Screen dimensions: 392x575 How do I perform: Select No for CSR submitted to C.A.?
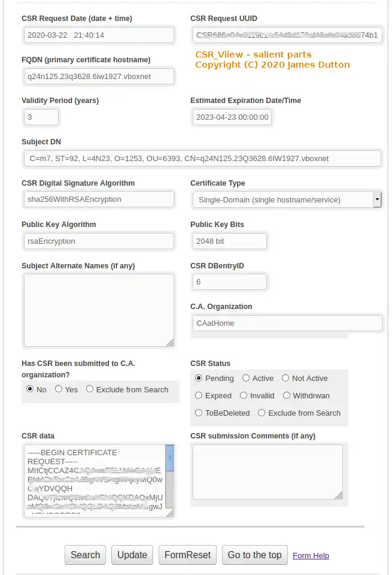point(29,389)
